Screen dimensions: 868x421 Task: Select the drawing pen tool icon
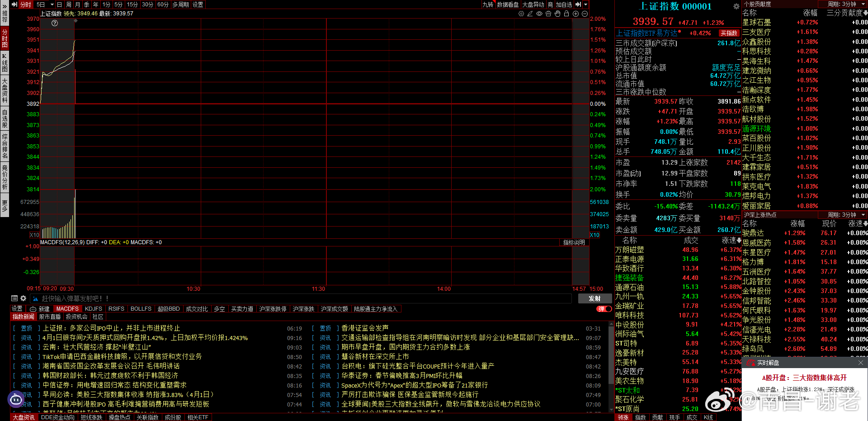point(530,14)
